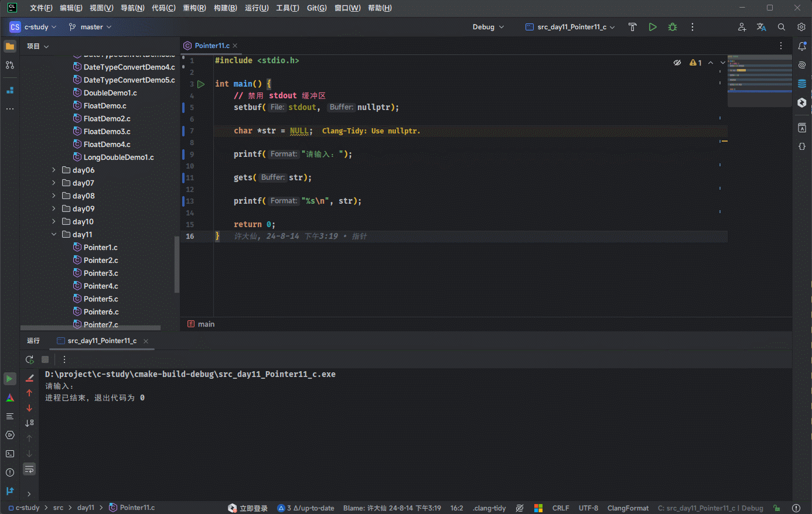Open the Debug build profile dropdown
This screenshot has height=514, width=812.
tap(488, 27)
